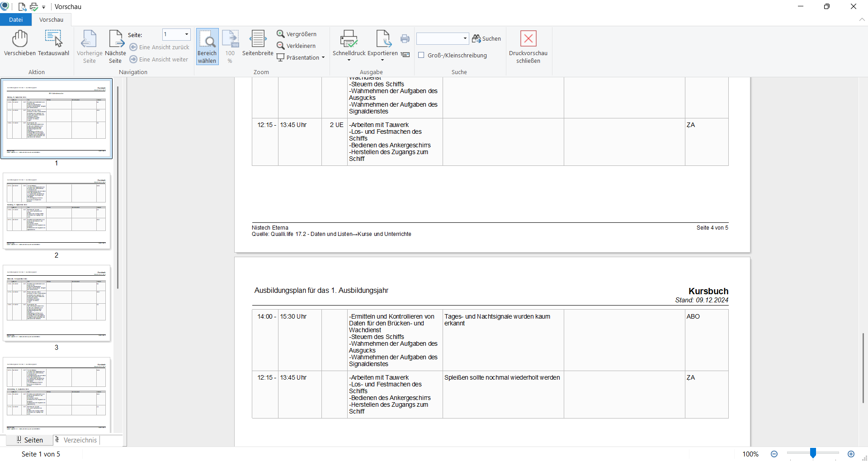
Task: Collapse the ribbon with the chevron
Action: click(x=862, y=20)
